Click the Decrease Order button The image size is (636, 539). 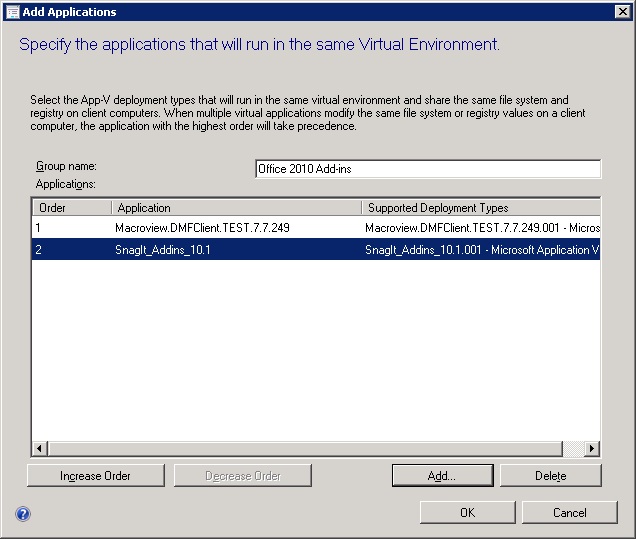coord(243,476)
